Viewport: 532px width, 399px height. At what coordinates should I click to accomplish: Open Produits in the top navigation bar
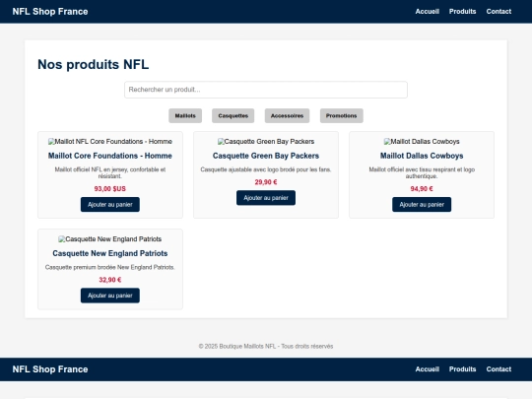click(462, 12)
